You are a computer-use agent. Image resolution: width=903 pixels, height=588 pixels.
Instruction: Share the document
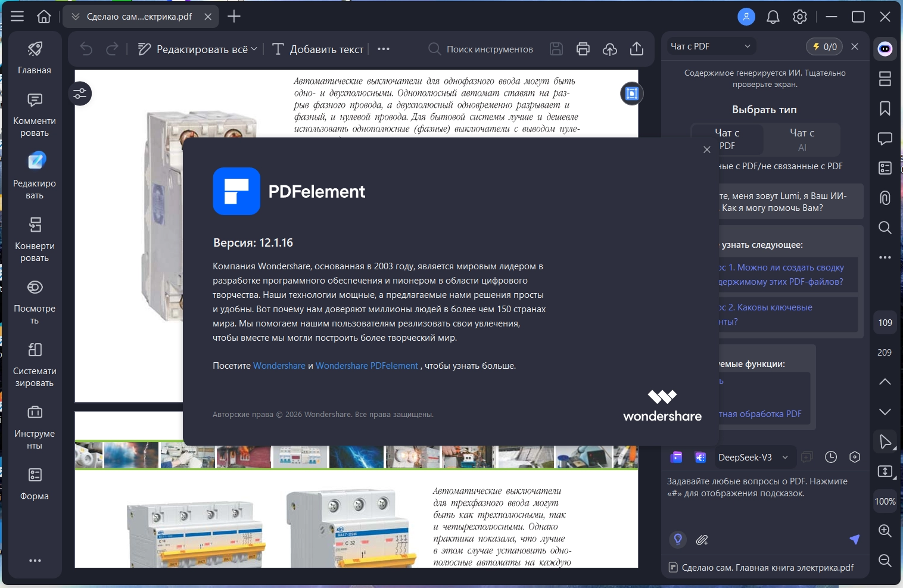637,49
